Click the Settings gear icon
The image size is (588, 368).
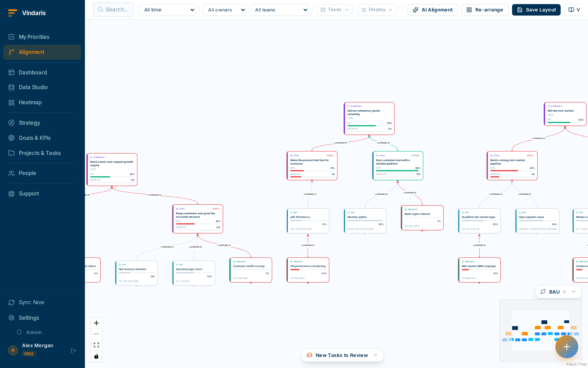click(11, 318)
